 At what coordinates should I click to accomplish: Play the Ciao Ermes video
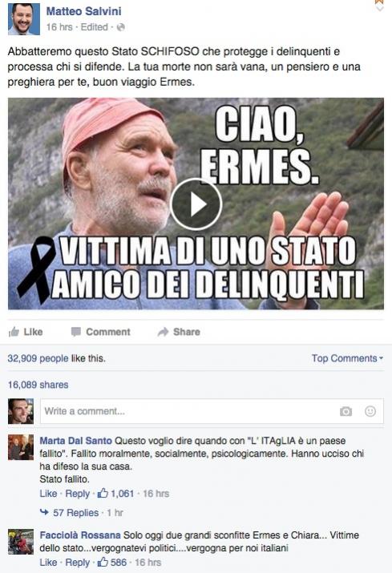[x=196, y=204]
